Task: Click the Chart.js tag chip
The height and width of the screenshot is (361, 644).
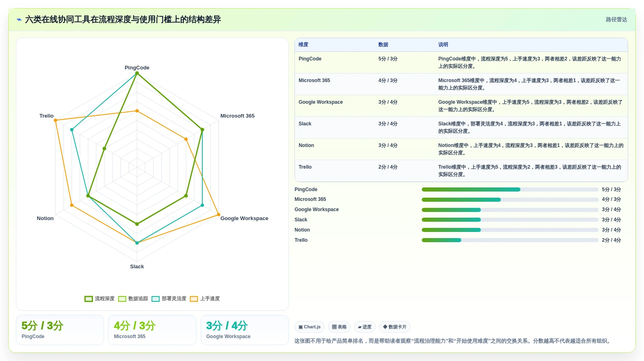Action: click(310, 327)
